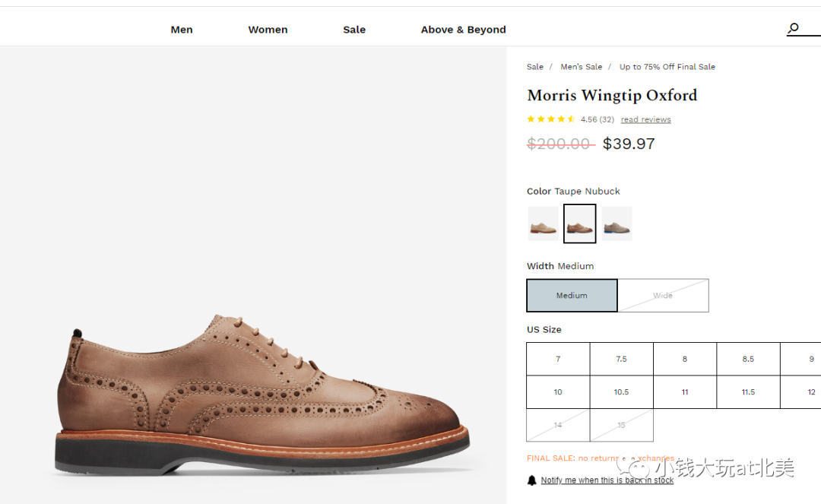The height and width of the screenshot is (504, 821).
Task: Choose Medium width option
Action: pos(572,296)
